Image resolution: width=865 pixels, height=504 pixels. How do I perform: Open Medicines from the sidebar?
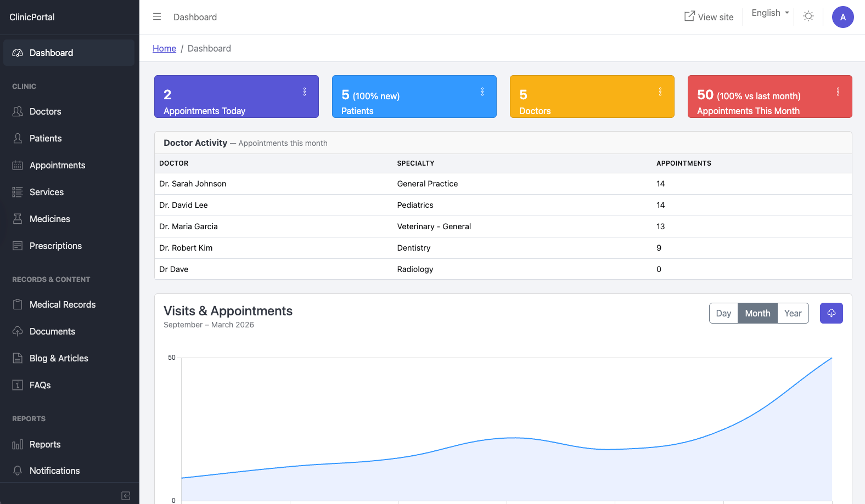pos(49,219)
